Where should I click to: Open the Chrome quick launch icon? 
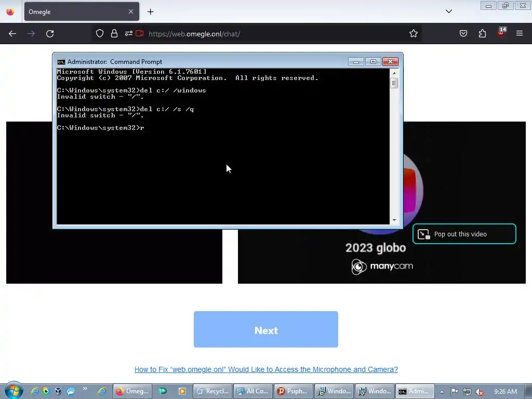46,391
